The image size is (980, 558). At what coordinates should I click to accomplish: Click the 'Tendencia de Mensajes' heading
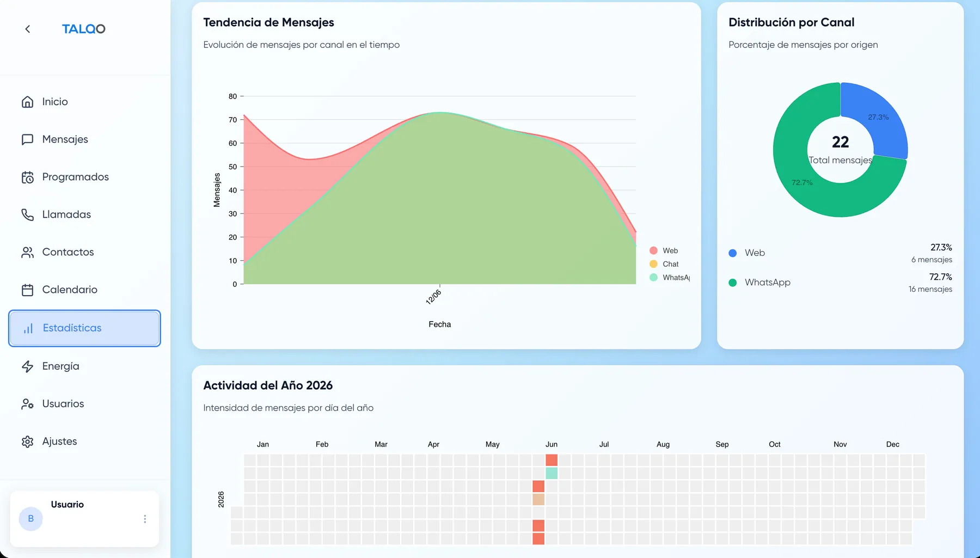[x=268, y=22]
